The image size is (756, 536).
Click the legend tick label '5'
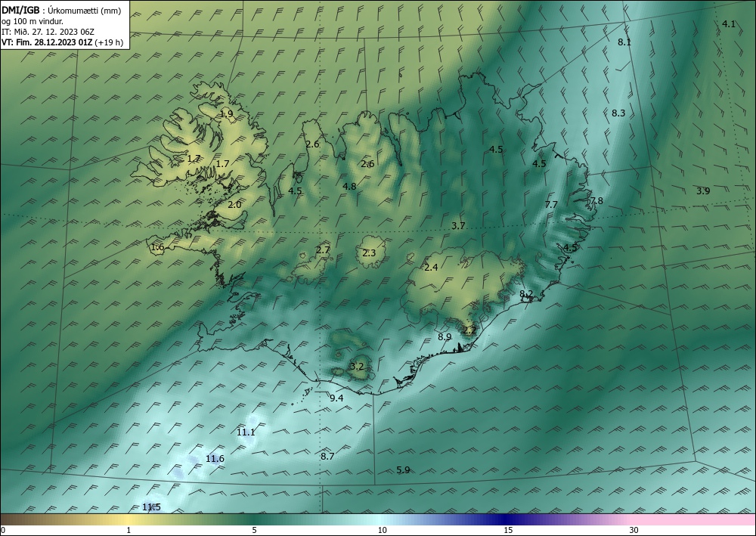[x=255, y=531]
